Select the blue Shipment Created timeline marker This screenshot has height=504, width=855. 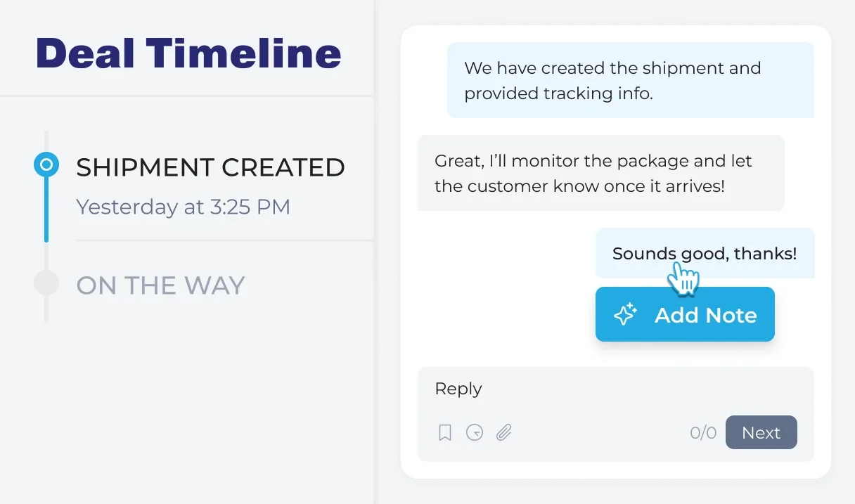tap(46, 165)
